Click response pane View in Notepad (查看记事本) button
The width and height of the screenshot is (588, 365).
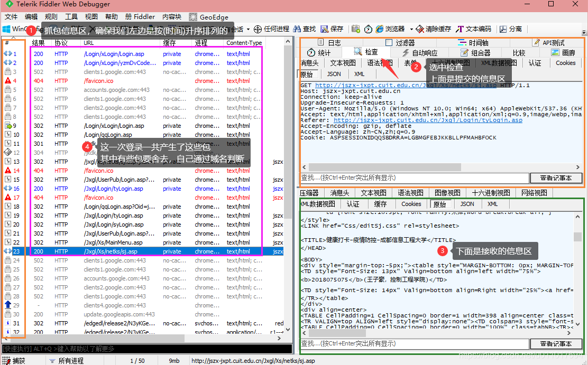point(556,344)
